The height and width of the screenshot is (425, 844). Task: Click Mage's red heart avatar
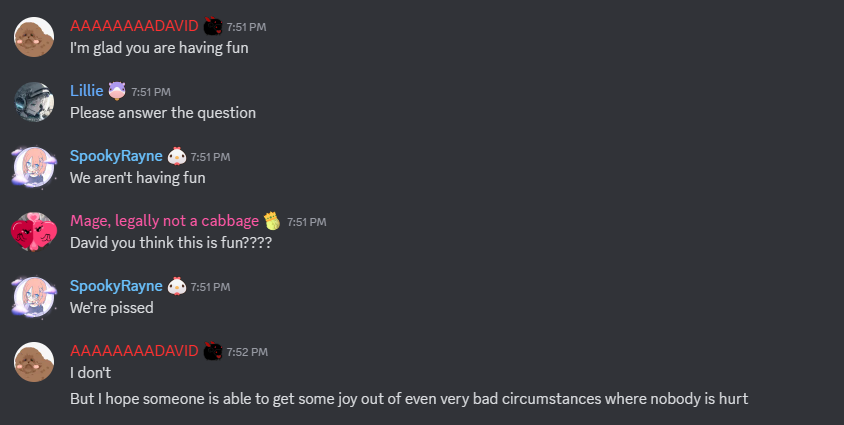click(x=34, y=232)
